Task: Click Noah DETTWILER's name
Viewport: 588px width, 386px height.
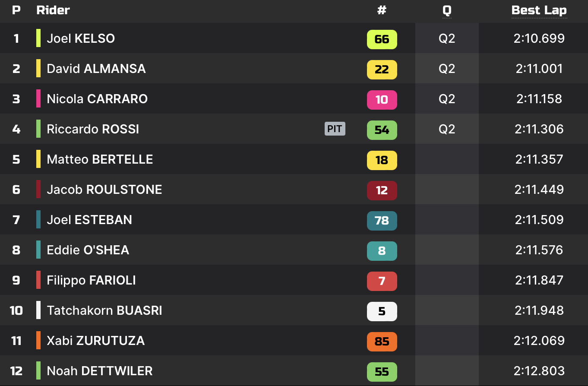Action: [99, 371]
